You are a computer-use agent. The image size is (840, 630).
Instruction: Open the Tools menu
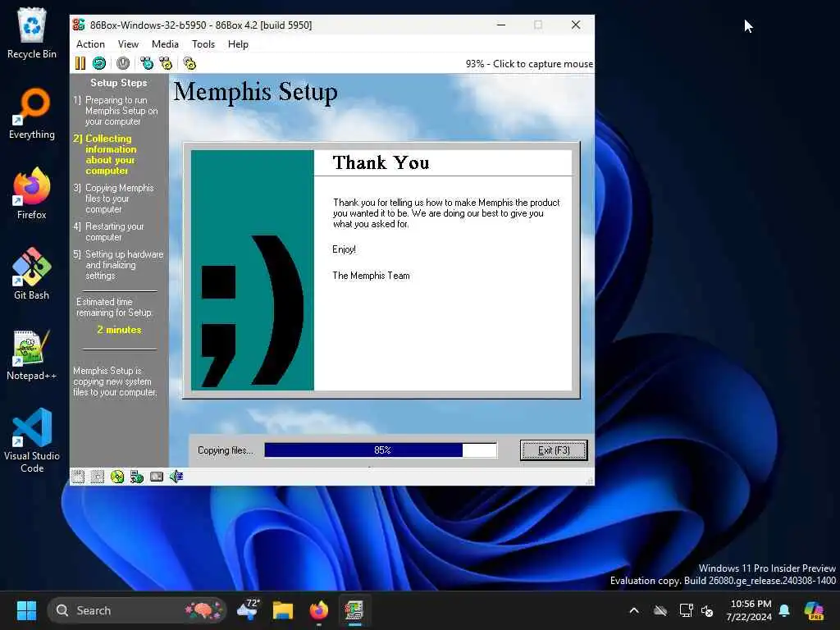203,44
